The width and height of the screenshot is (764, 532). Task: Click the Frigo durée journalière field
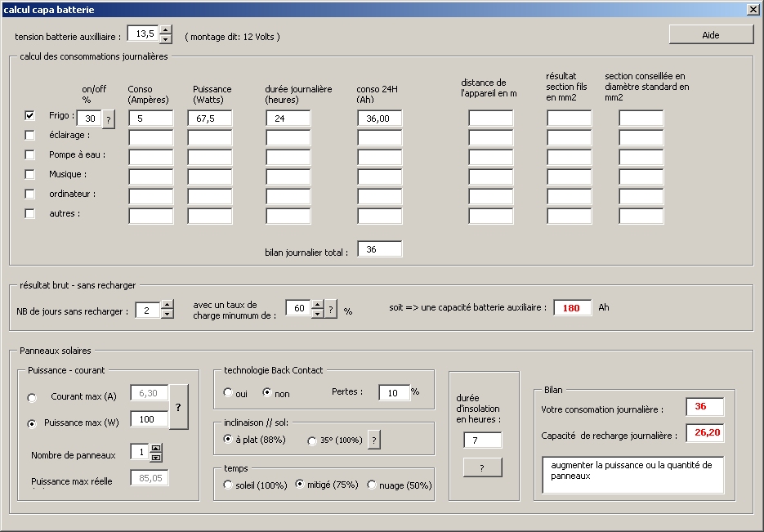click(x=288, y=118)
